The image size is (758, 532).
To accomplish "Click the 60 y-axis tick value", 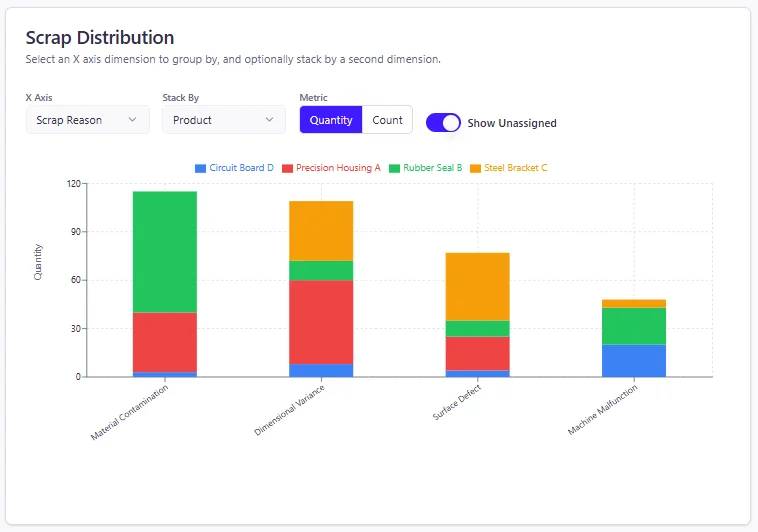I will click(76, 280).
